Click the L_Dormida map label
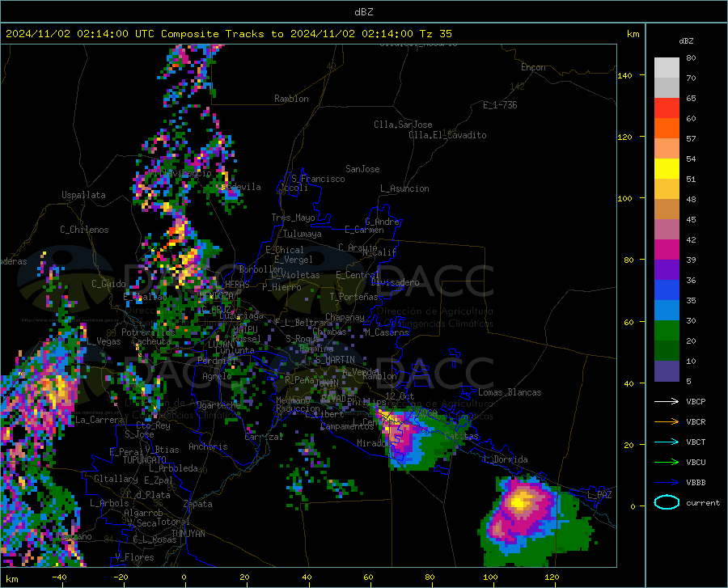728x588 pixels. pos(505,459)
